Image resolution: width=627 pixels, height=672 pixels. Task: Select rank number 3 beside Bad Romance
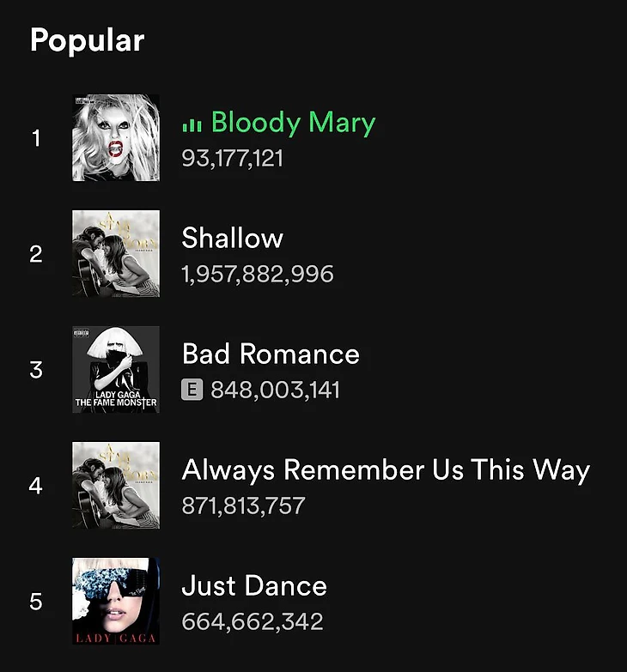[x=36, y=370]
